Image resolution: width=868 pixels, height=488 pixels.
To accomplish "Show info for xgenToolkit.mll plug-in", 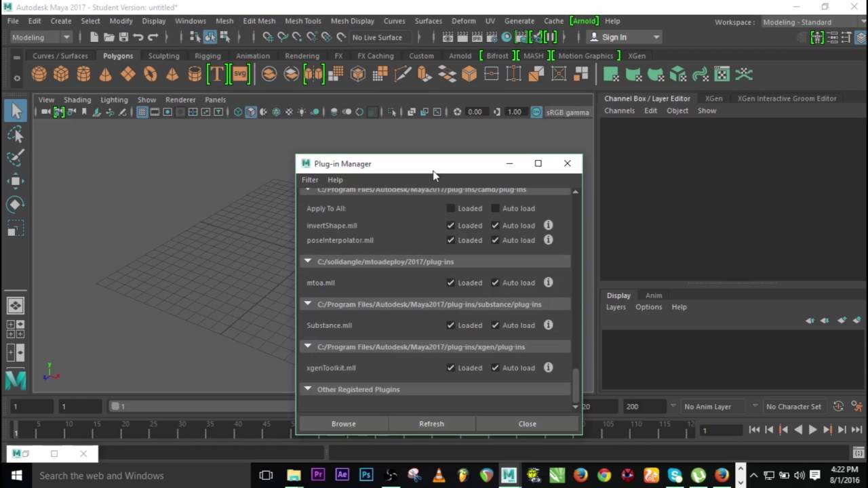I will 548,368.
